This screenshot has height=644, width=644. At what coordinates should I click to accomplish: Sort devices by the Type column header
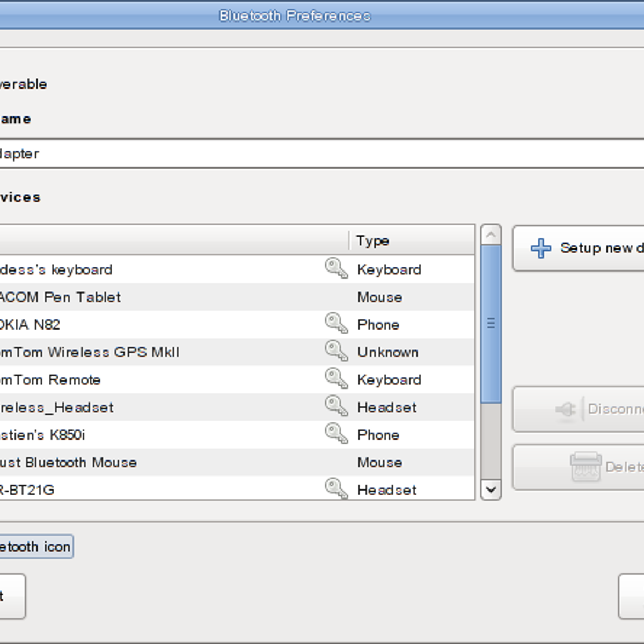412,240
